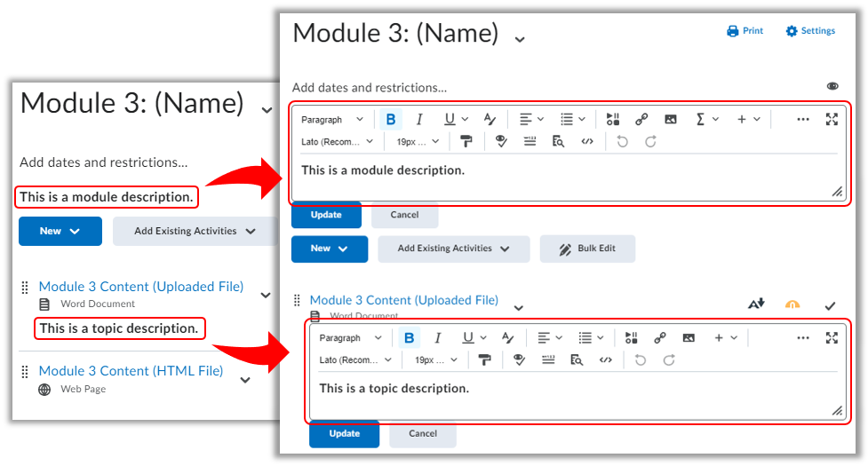Image resolution: width=868 pixels, height=466 pixels.
Task: Click Insert Stuff icon in module description editor
Action: pyautogui.click(x=613, y=120)
